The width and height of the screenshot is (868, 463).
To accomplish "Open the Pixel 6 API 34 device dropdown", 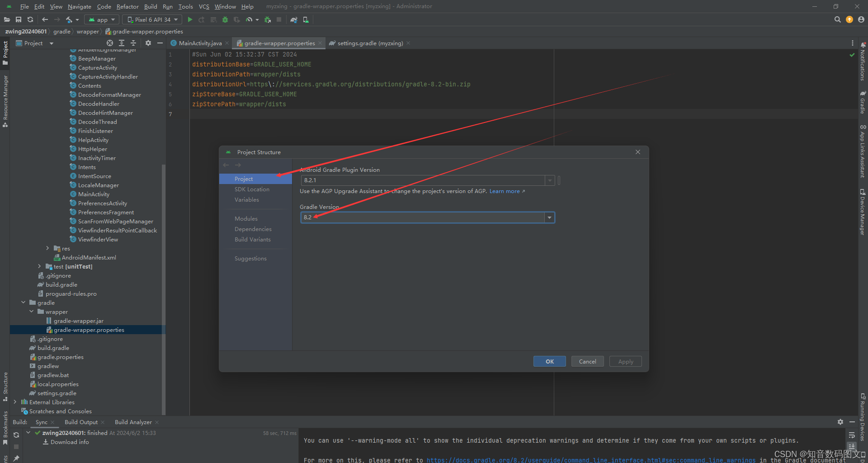I will (x=153, y=19).
